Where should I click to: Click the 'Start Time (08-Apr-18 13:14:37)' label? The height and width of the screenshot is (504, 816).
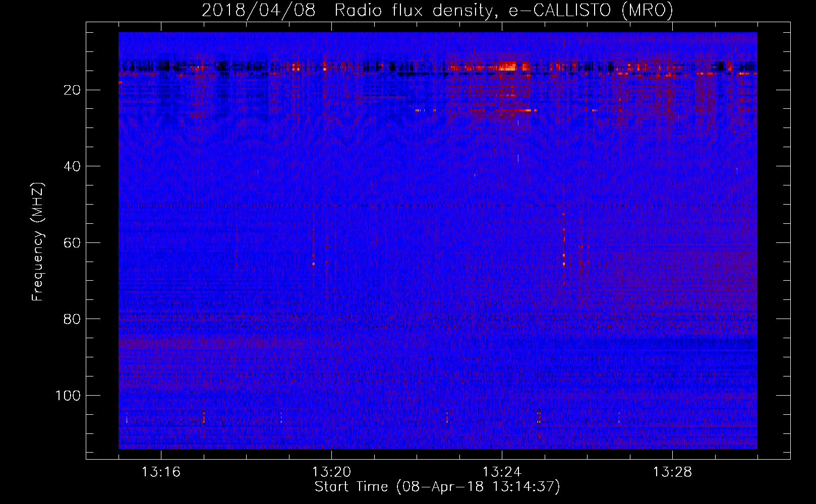(437, 487)
